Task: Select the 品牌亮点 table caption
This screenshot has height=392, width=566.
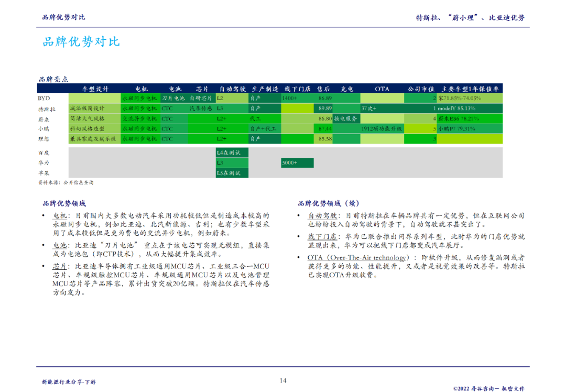Action: [x=53, y=80]
